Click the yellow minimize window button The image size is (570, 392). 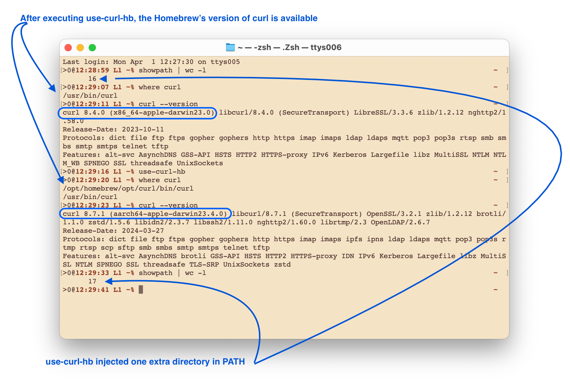pyautogui.click(x=80, y=48)
